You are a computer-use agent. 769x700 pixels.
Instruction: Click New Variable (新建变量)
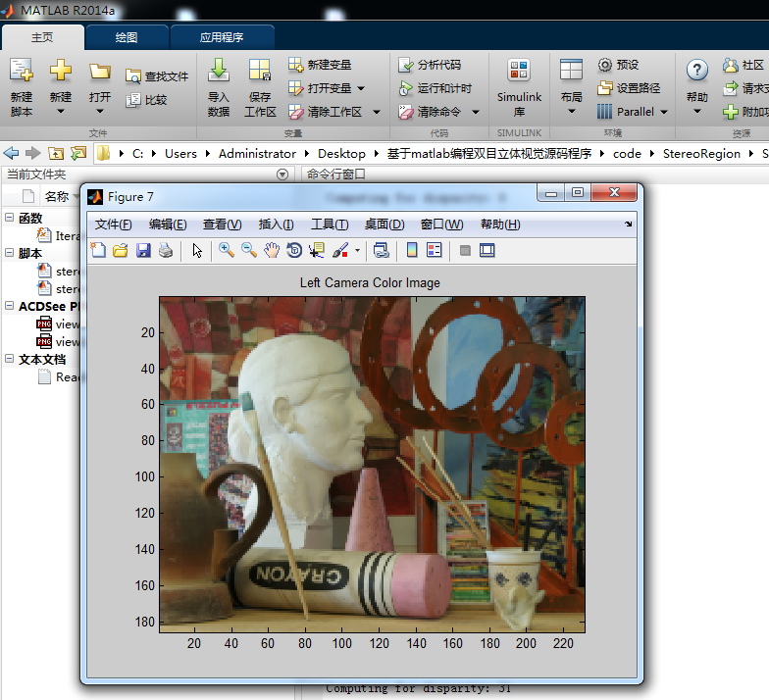pos(320,65)
